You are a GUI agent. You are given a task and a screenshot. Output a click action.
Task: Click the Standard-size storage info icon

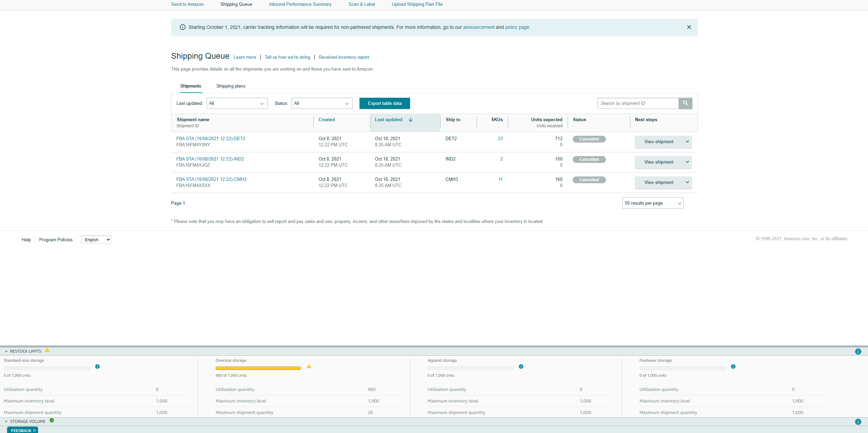point(97,366)
